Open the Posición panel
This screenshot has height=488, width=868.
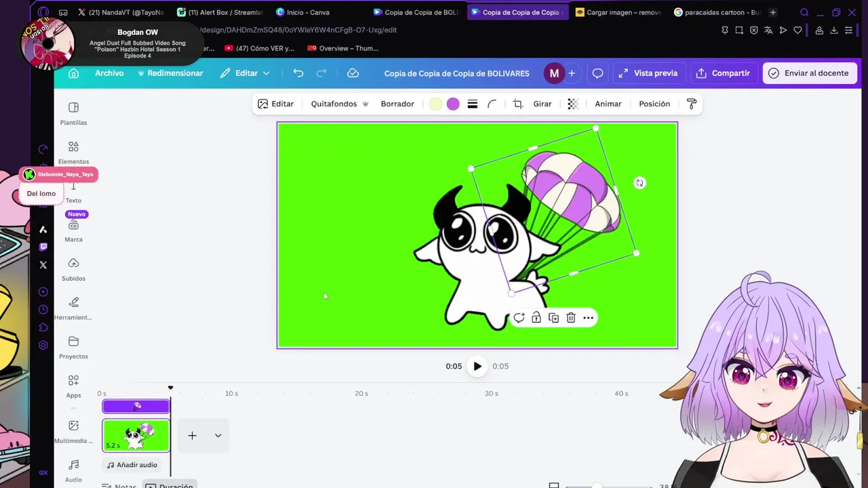tap(654, 104)
